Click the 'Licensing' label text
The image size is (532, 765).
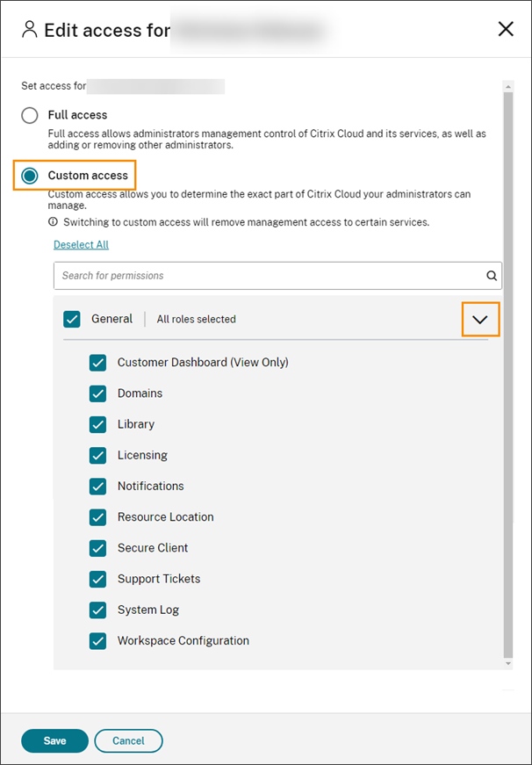pos(142,455)
